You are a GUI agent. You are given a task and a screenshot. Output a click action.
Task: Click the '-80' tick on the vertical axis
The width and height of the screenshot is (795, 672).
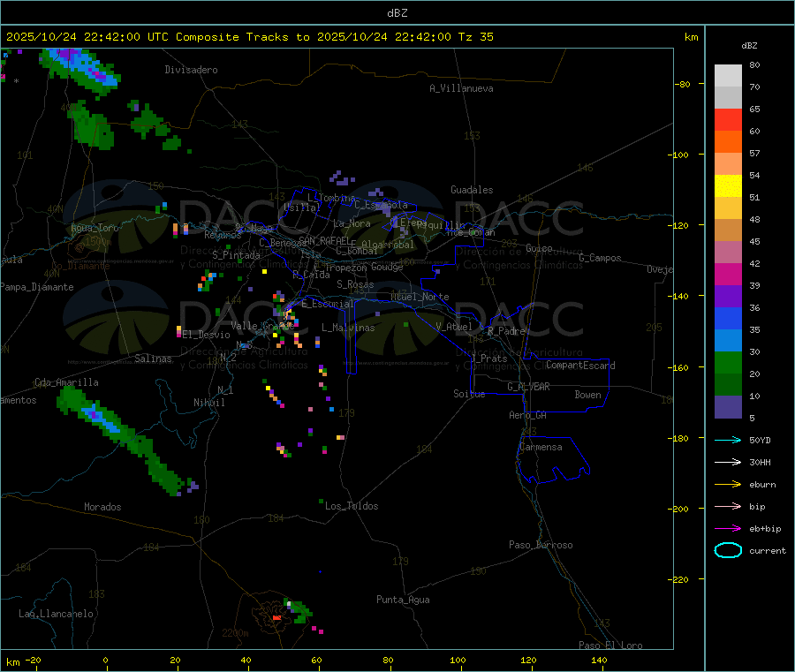(682, 84)
